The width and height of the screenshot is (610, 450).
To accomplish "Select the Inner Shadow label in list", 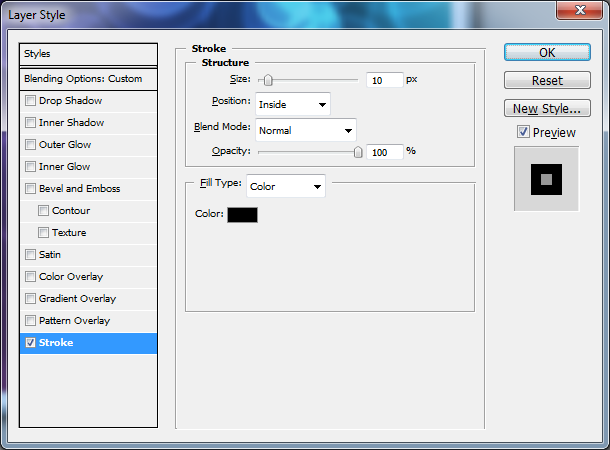I will coord(72,123).
